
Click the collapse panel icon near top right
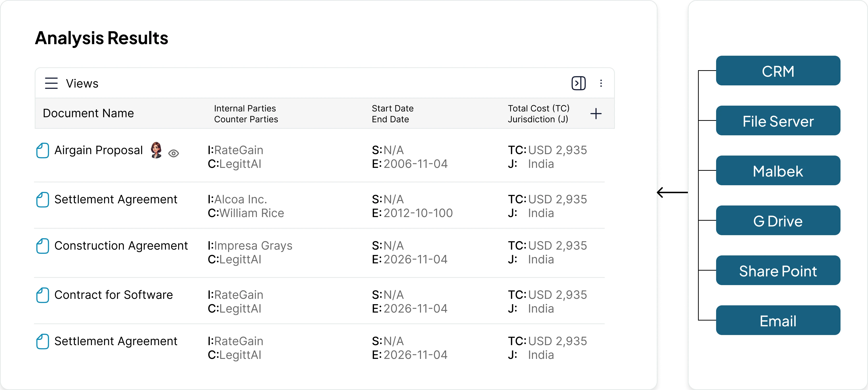(x=579, y=83)
